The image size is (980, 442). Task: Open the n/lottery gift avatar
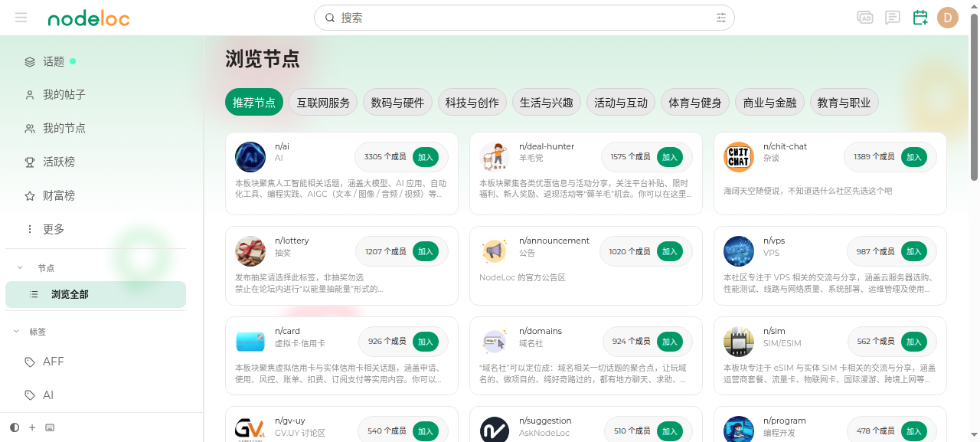pos(250,251)
